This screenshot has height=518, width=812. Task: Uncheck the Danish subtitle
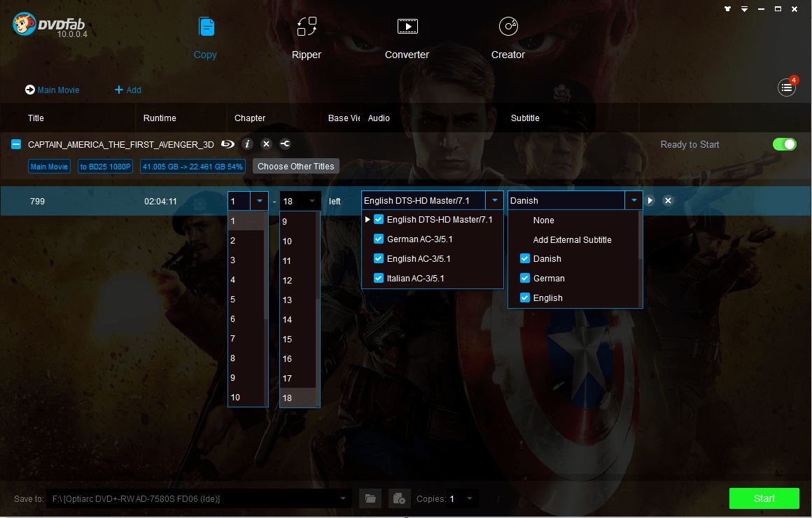524,258
